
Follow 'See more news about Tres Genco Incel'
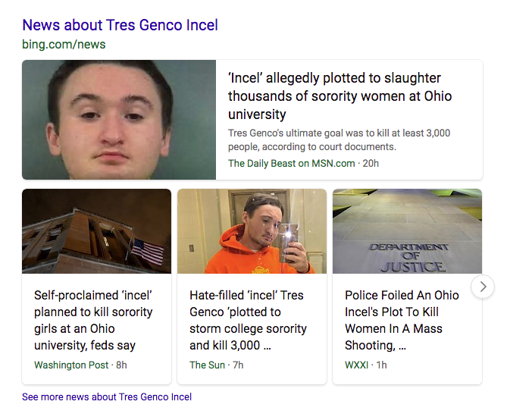[x=107, y=397]
